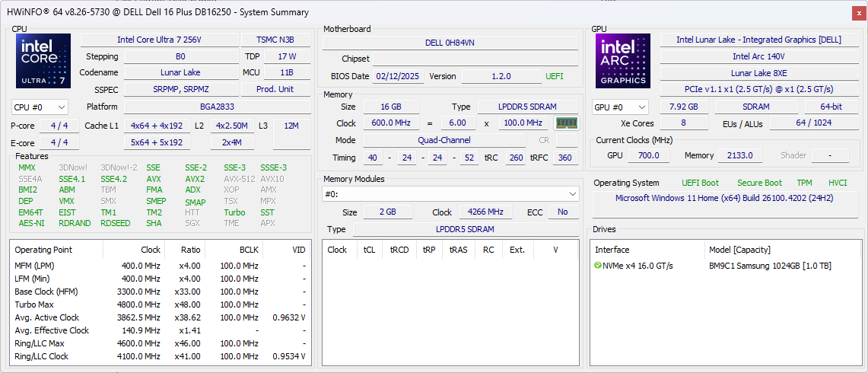Select the BM9C1 Samsung 1024GB drive entry
Image resolution: width=868 pixels, height=373 pixels.
click(x=769, y=266)
